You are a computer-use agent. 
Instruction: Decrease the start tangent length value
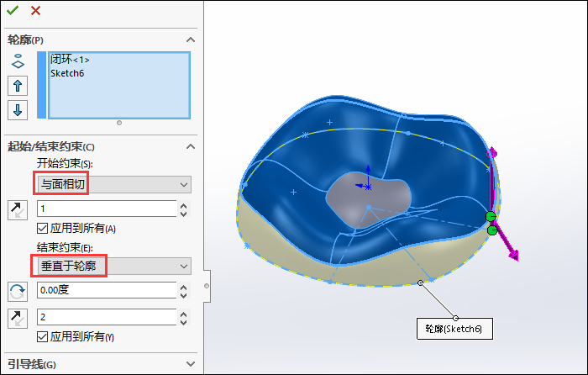coord(183,214)
